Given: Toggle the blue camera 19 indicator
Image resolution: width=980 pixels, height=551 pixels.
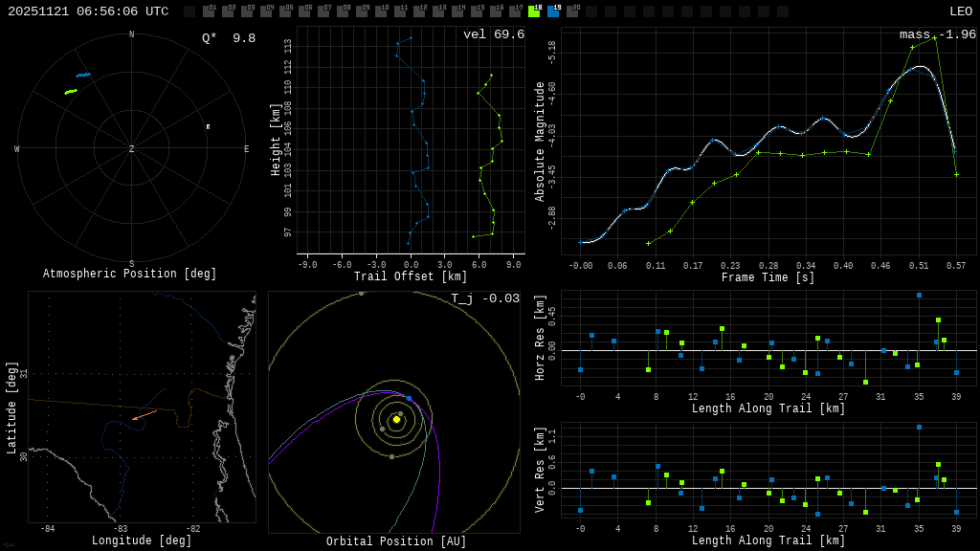Looking at the screenshot, I should [x=552, y=11].
